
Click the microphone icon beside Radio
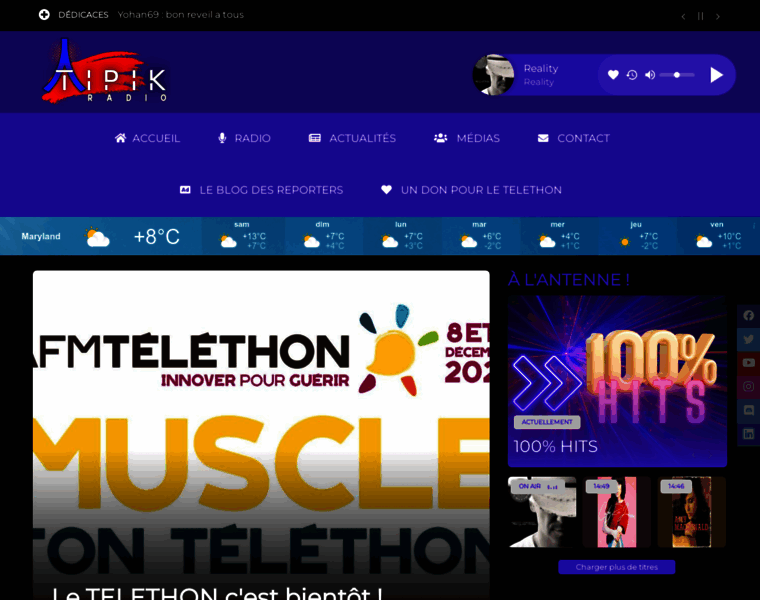pos(222,138)
